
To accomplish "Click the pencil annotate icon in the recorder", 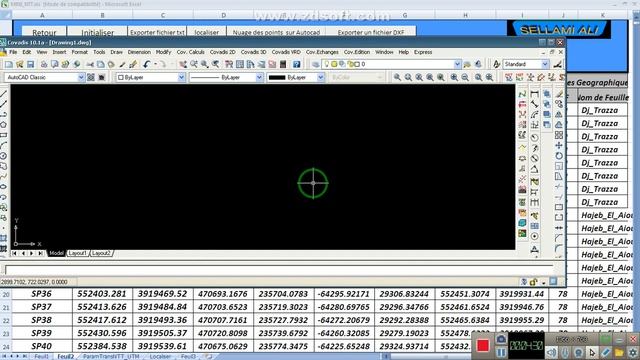I will click(606, 352).
